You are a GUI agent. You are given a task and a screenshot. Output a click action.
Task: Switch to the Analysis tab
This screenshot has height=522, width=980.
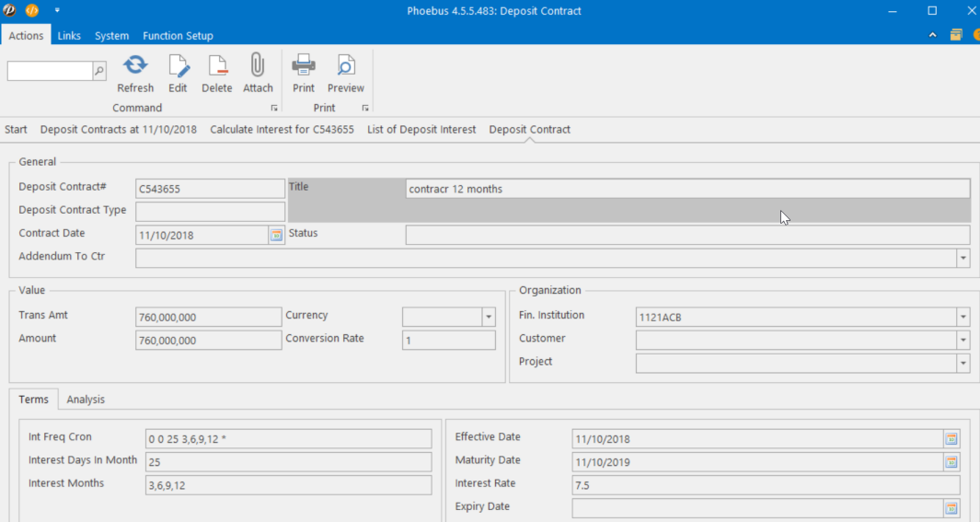pos(86,400)
